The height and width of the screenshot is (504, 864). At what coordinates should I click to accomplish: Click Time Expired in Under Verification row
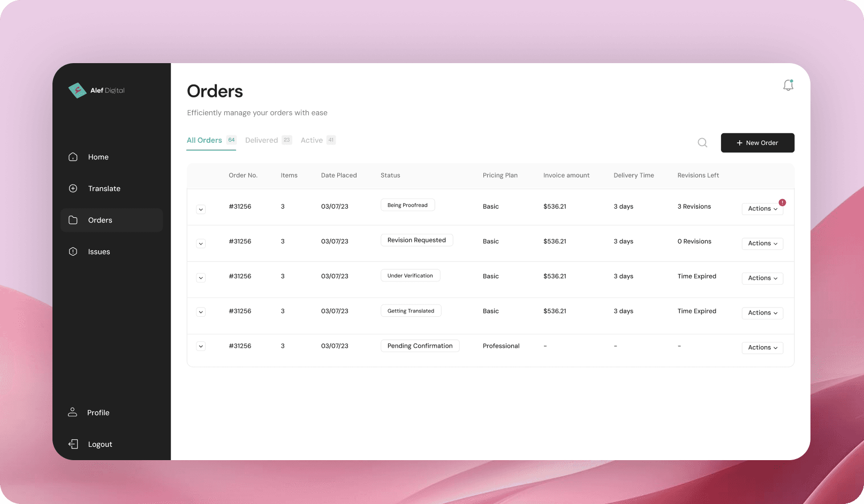pyautogui.click(x=696, y=276)
